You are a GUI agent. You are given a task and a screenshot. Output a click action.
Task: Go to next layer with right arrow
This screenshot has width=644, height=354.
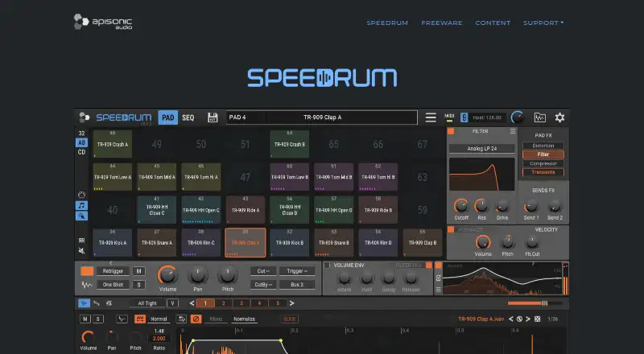point(291,303)
